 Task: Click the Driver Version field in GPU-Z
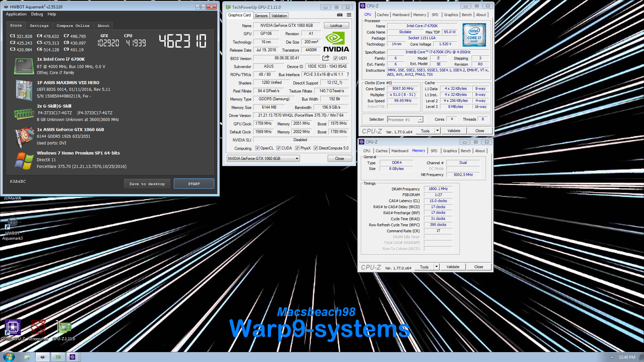(301, 115)
